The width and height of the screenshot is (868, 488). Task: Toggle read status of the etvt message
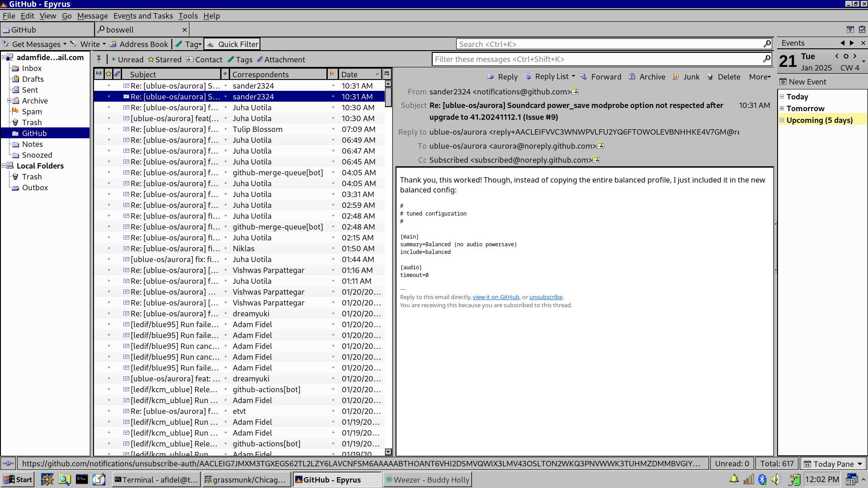[x=225, y=411]
